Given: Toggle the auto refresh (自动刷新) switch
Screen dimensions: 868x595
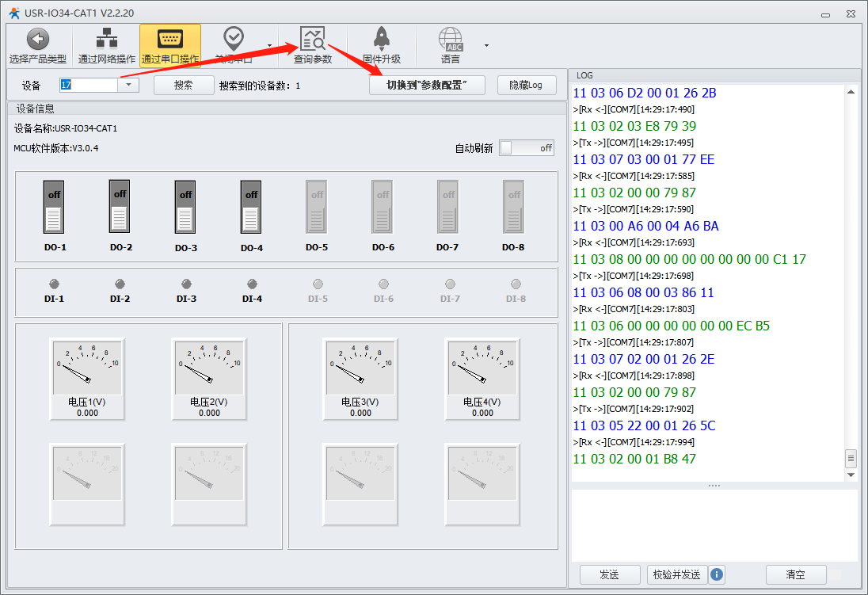Looking at the screenshot, I should (527, 148).
